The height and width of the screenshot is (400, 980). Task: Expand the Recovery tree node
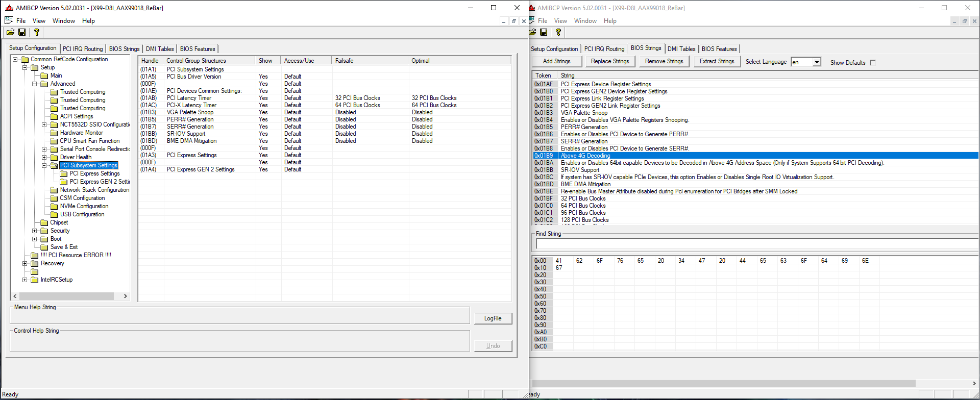[24, 263]
